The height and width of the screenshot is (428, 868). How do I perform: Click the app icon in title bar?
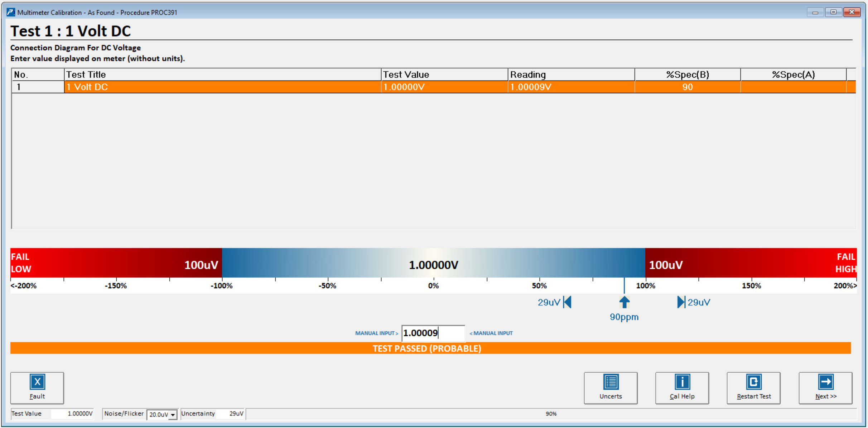(11, 13)
